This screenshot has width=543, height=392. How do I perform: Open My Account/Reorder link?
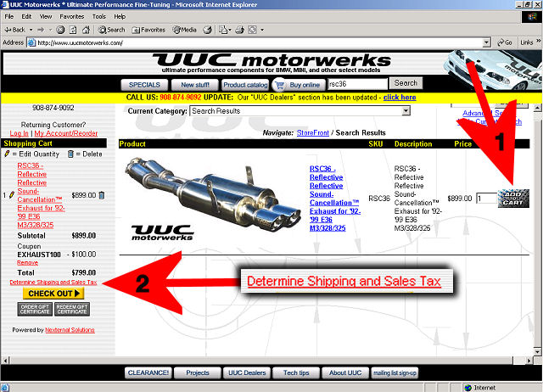(x=66, y=133)
